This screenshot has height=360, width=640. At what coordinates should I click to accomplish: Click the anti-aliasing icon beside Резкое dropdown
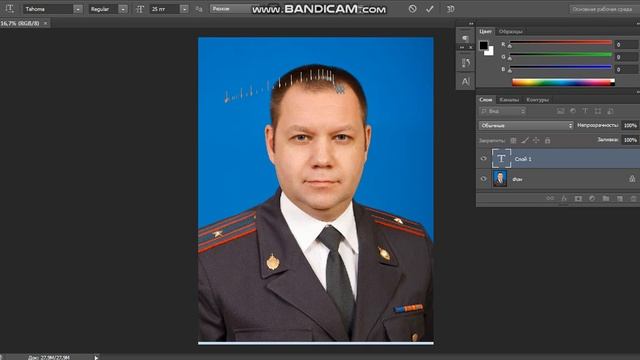point(199,9)
